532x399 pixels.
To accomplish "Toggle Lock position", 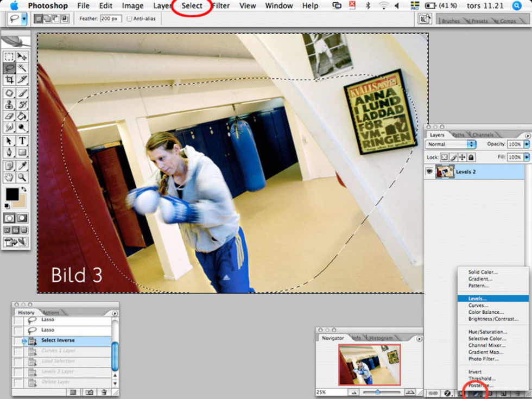I will (x=462, y=157).
